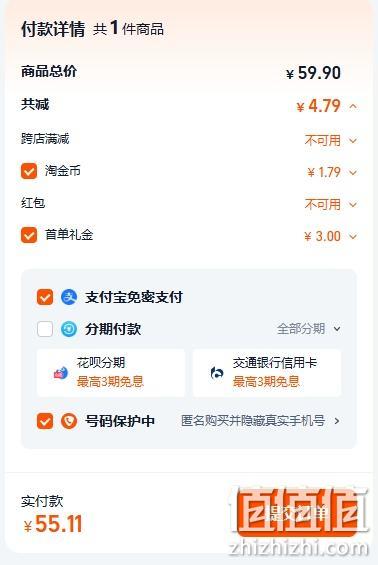Collapse the 共减 discount details arrow
The image size is (378, 565).
pyautogui.click(x=353, y=106)
